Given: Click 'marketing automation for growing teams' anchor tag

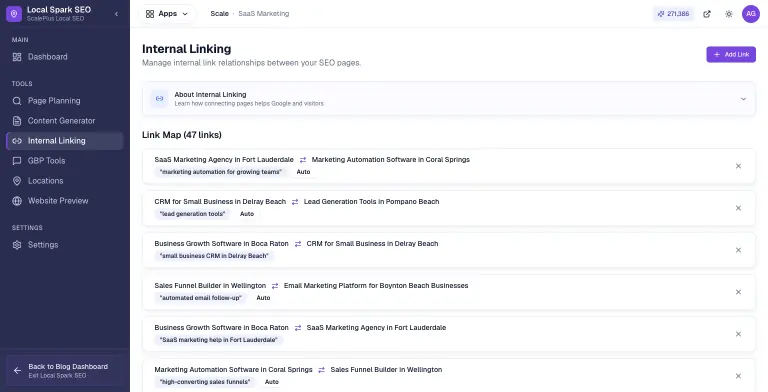Looking at the screenshot, I should click(x=221, y=172).
